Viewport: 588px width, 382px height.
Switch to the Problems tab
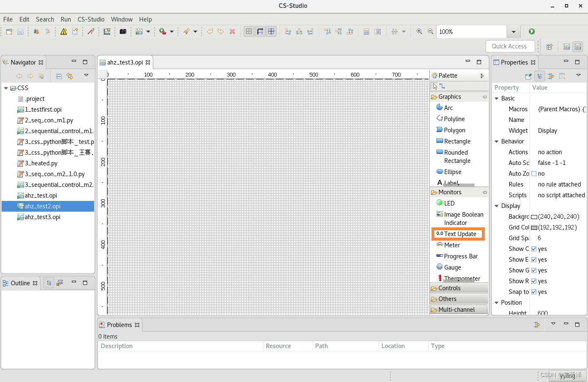pos(119,325)
